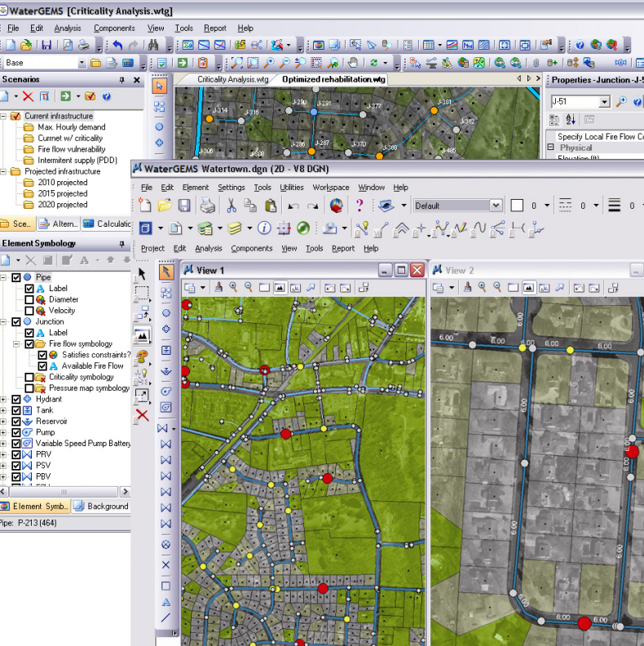
Task: Click the scissors Cut icon in Watertown toolbar
Action: pos(232,206)
